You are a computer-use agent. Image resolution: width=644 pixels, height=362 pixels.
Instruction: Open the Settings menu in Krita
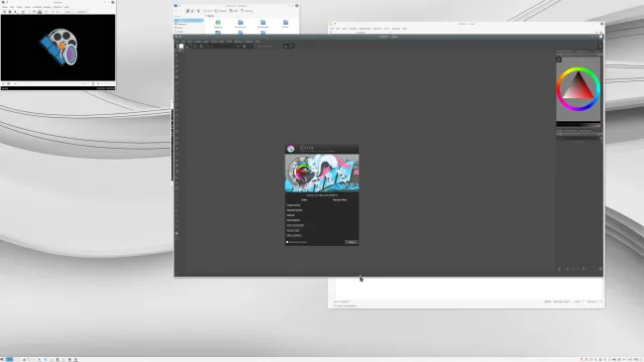(238, 41)
